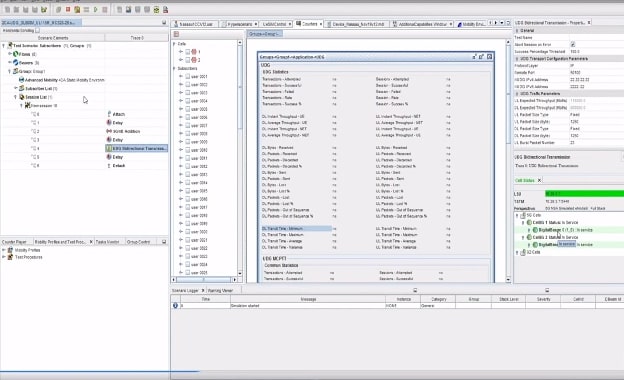The image size is (624, 380).
Task: Open Mobility Profiles in the lower-left tree
Action: (x=27, y=250)
